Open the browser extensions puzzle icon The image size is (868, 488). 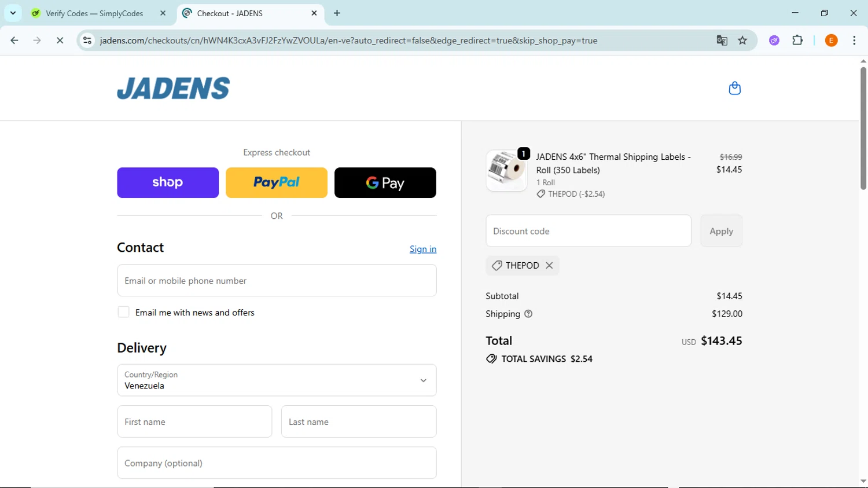(797, 41)
